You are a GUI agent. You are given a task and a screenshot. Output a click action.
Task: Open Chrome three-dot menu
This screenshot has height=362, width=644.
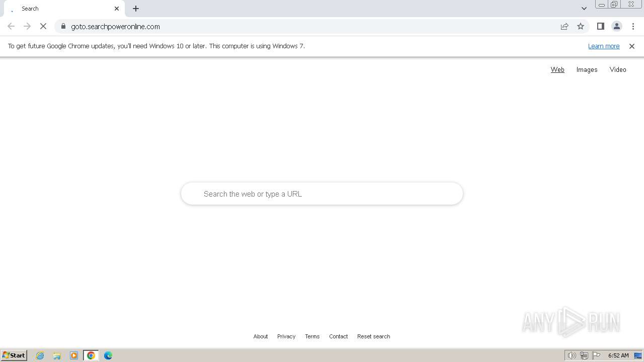point(633,26)
